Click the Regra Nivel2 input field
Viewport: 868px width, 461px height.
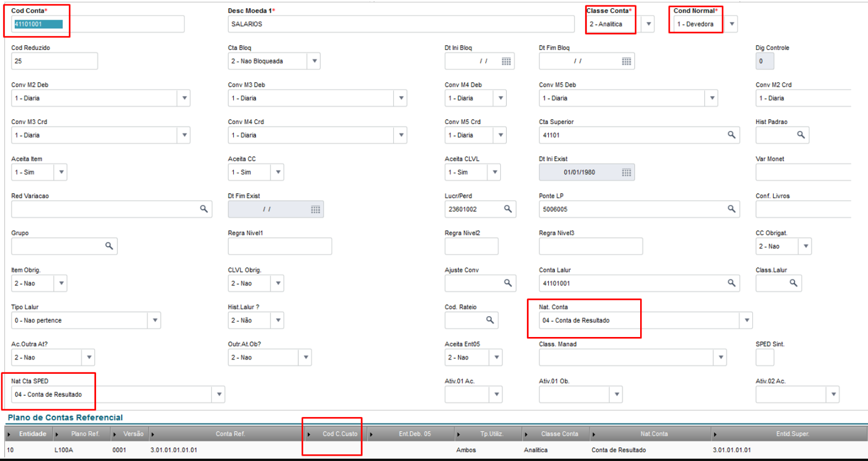click(472, 246)
